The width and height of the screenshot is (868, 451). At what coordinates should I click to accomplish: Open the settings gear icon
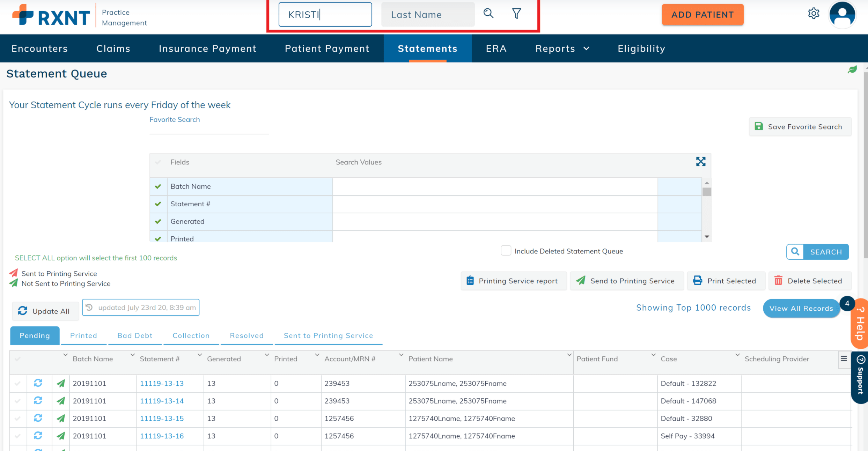814,14
